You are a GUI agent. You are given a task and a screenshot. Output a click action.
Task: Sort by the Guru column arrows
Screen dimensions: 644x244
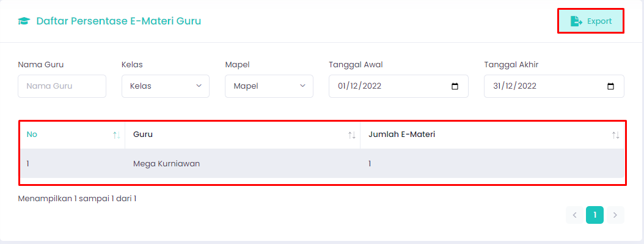[352, 135]
